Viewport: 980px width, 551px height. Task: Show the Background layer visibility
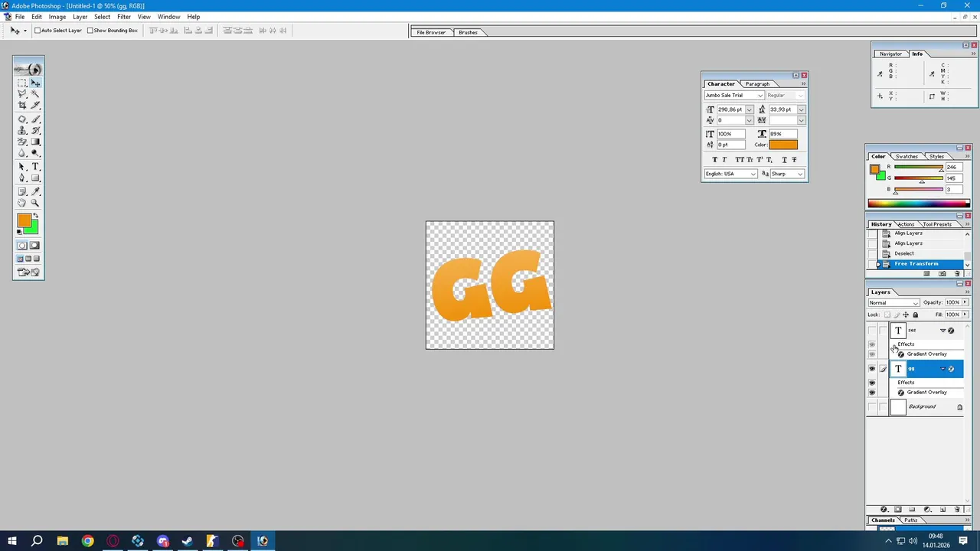click(x=872, y=406)
